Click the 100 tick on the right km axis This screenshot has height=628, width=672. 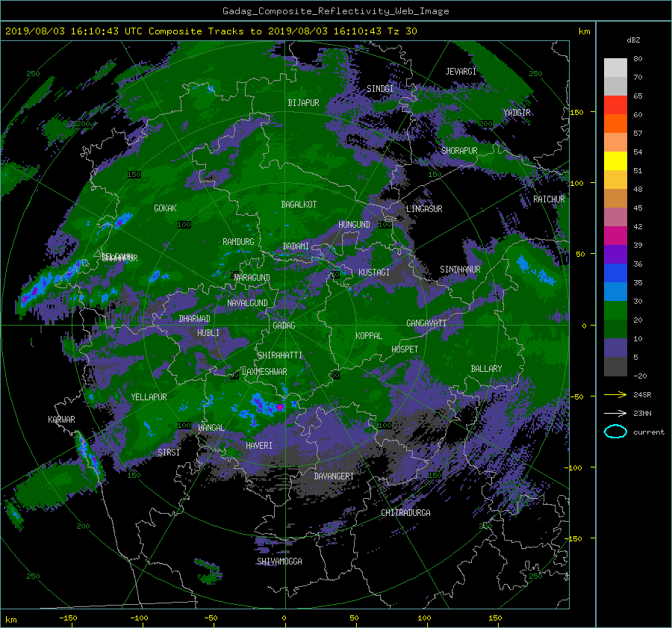pyautogui.click(x=576, y=183)
